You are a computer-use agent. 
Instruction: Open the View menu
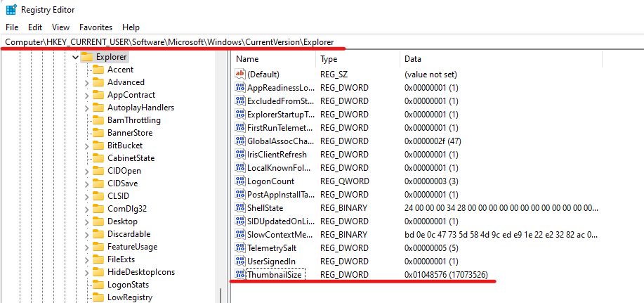coord(61,27)
